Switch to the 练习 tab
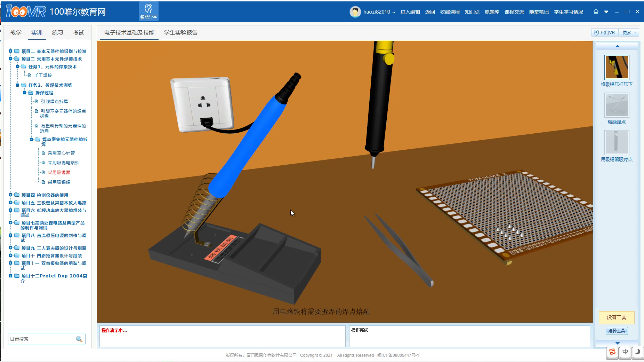The height and width of the screenshot is (362, 644). tap(57, 32)
